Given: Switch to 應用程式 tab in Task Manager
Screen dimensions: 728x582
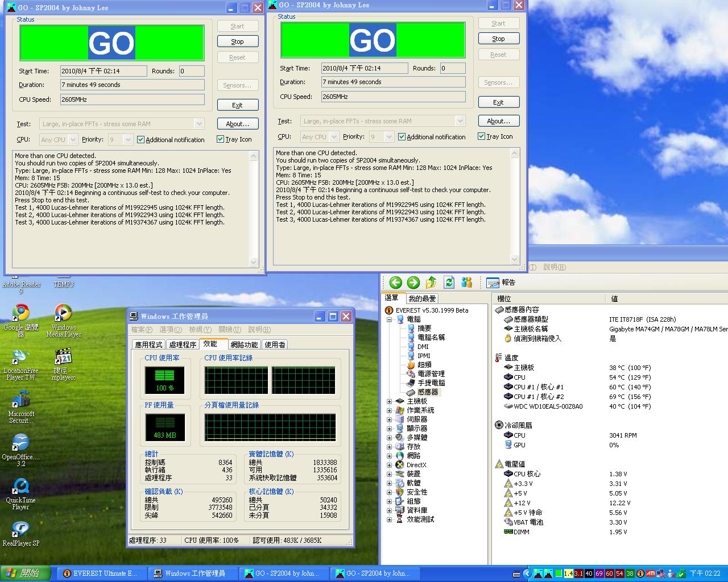Looking at the screenshot, I should click(148, 345).
